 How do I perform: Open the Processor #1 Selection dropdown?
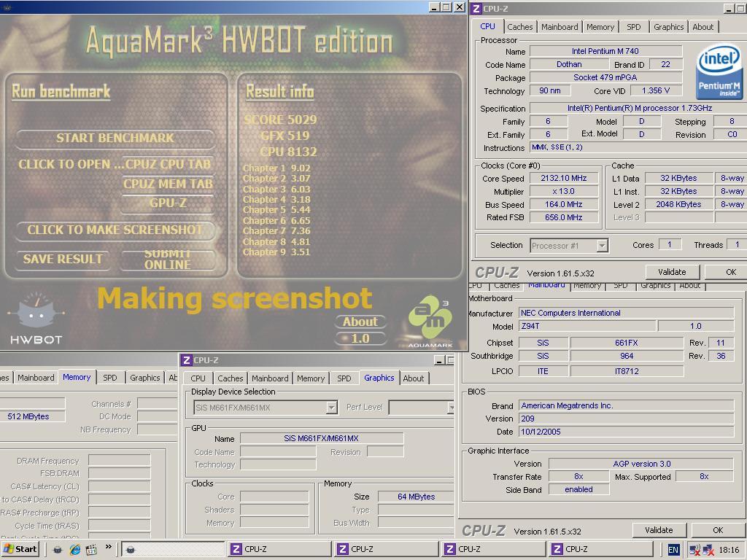coord(602,246)
